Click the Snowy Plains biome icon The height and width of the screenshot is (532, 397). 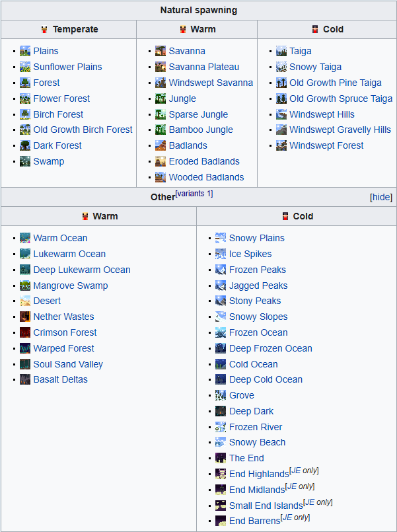[221, 238]
